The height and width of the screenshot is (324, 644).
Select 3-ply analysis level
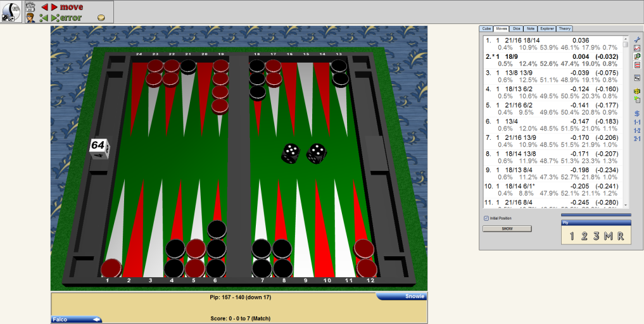[595, 237]
